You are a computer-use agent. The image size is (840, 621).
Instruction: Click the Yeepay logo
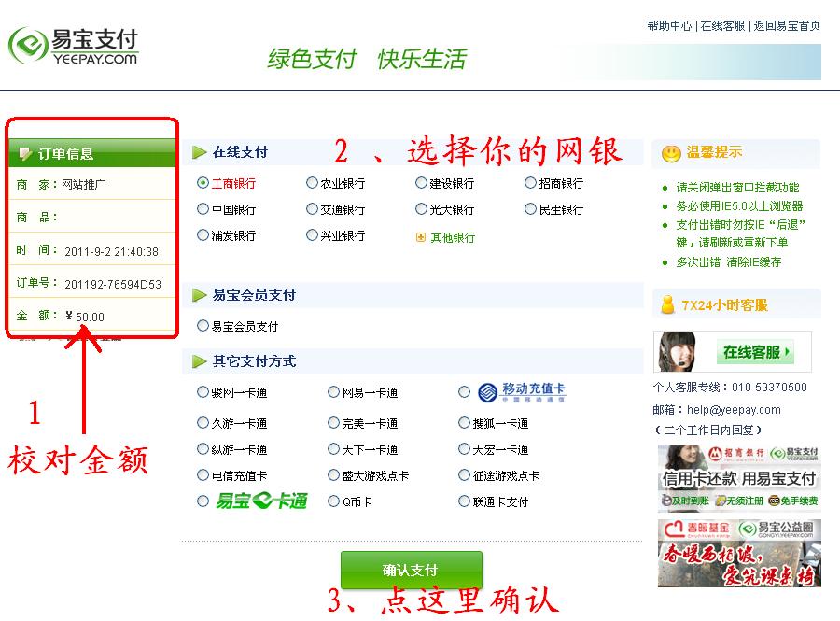coord(74,46)
